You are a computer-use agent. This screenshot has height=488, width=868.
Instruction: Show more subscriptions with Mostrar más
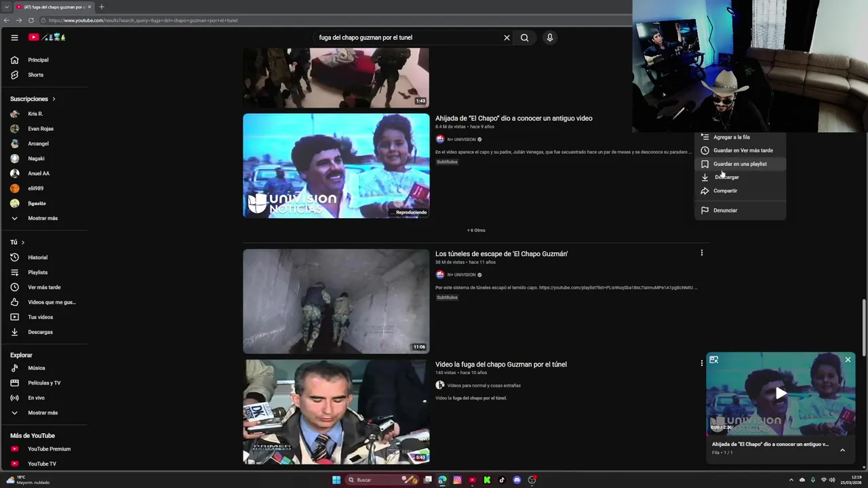click(x=43, y=218)
